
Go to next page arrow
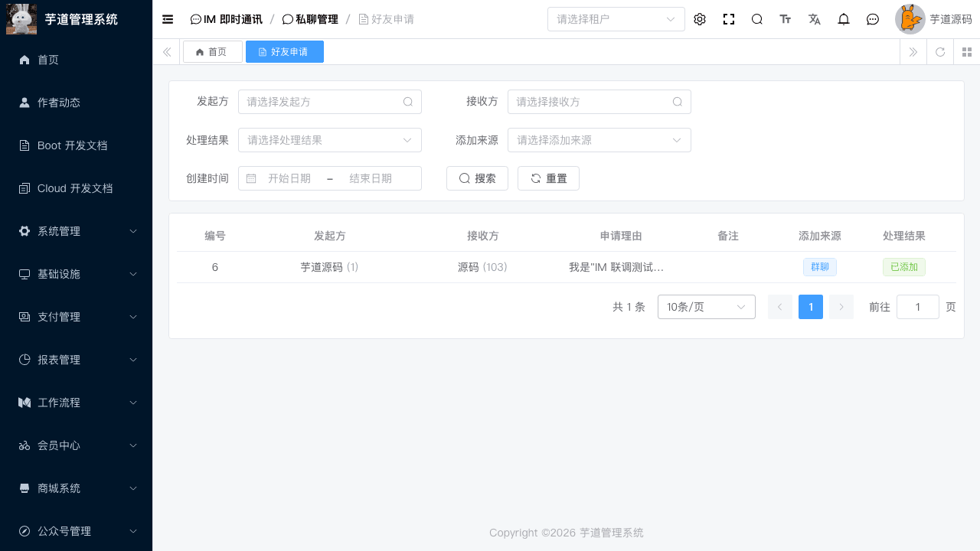tap(841, 307)
